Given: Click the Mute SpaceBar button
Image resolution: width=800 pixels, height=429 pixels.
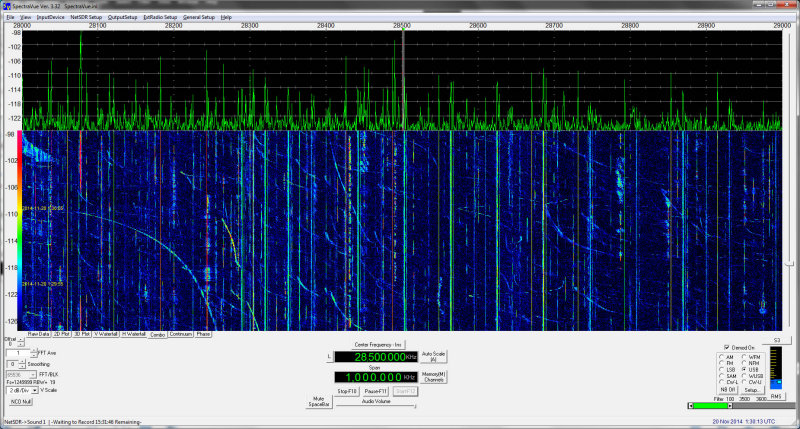Looking at the screenshot, I should [319, 401].
